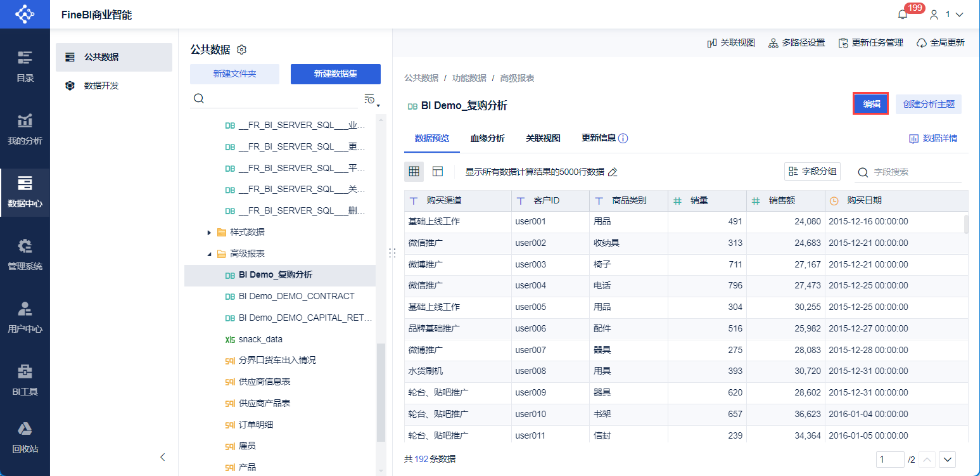Click the 销量 column header
The height and width of the screenshot is (476, 980).
(x=708, y=200)
